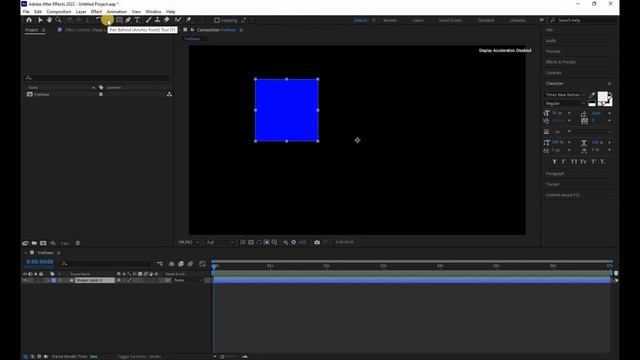Open the Edit menu
The image size is (640, 360).
pyautogui.click(x=38, y=11)
